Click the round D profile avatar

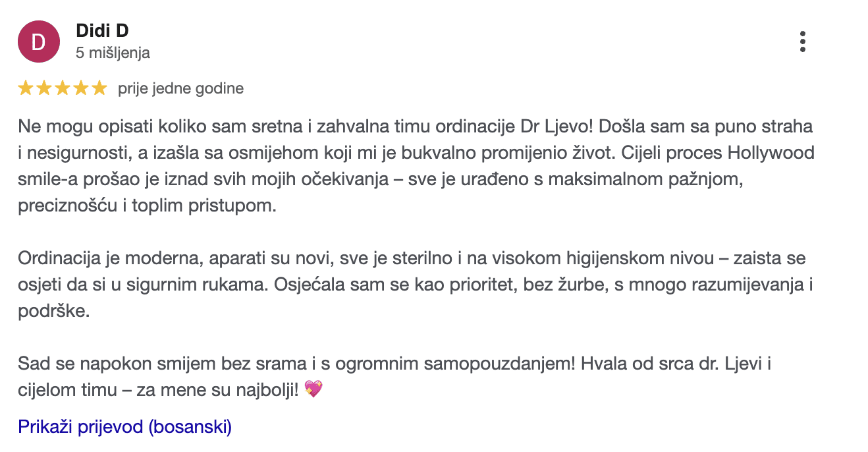(39, 42)
